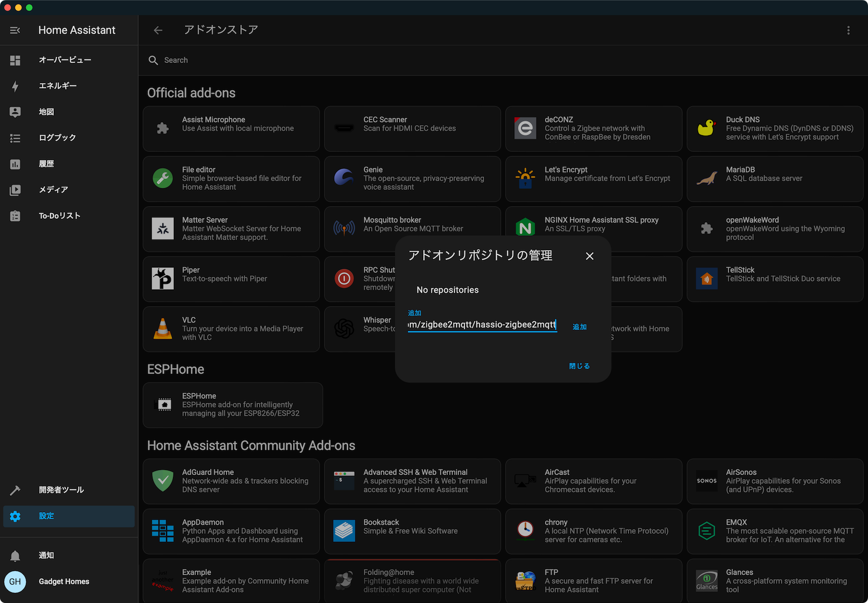Focus the Search add-ons field
The image size is (868, 603).
pyautogui.click(x=503, y=60)
